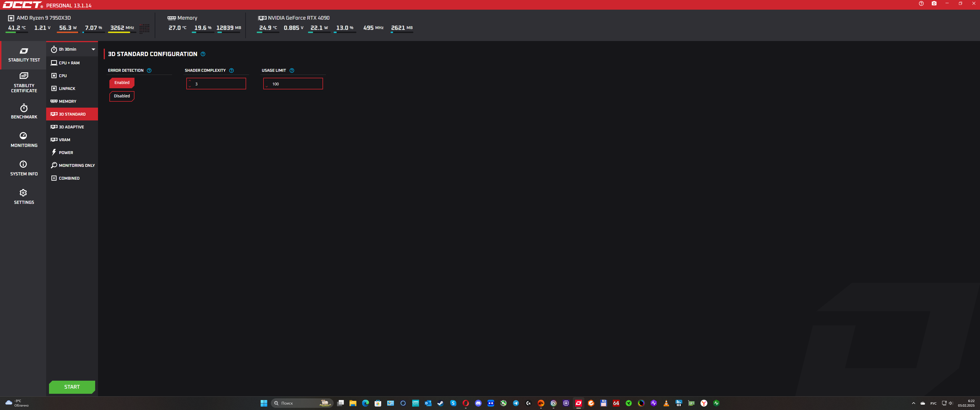Select the Monitoring Only option
Screen dimensions: 980x410
pyautogui.click(x=76, y=165)
